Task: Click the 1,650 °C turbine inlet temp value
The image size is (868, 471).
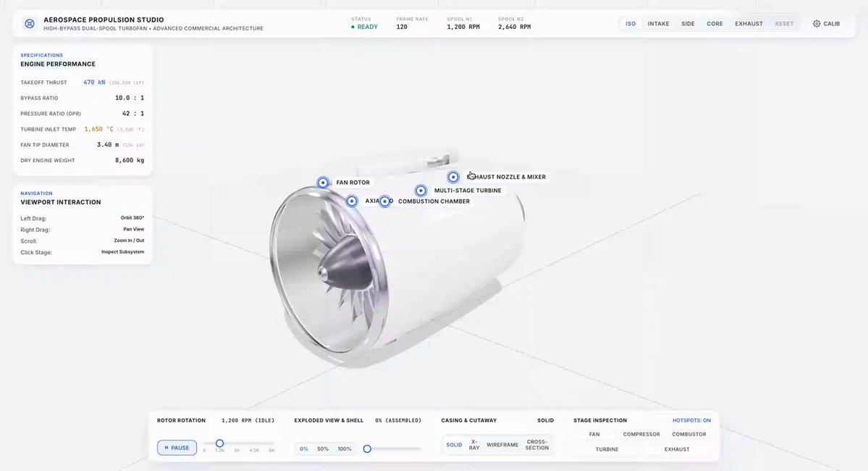Action: [98, 129]
